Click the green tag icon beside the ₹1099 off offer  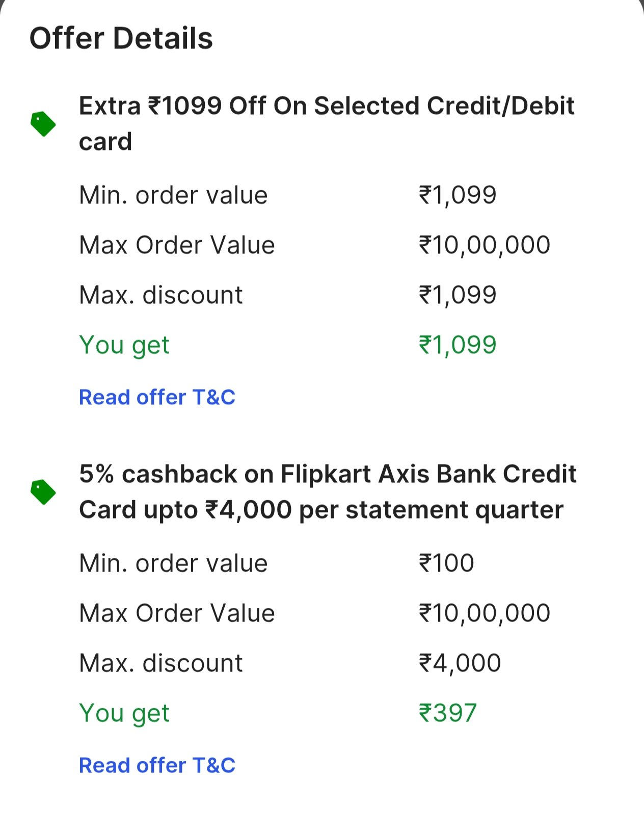click(43, 124)
